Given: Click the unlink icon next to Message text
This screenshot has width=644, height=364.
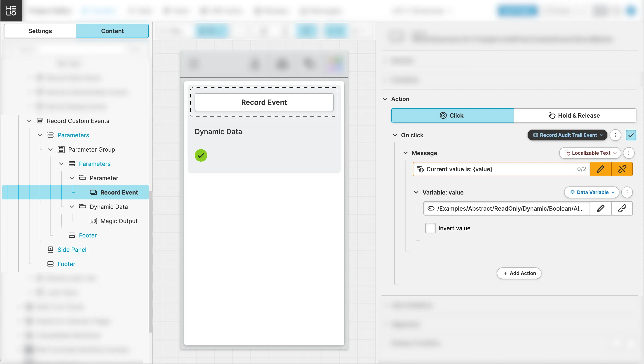Looking at the screenshot, I should tap(622, 169).
